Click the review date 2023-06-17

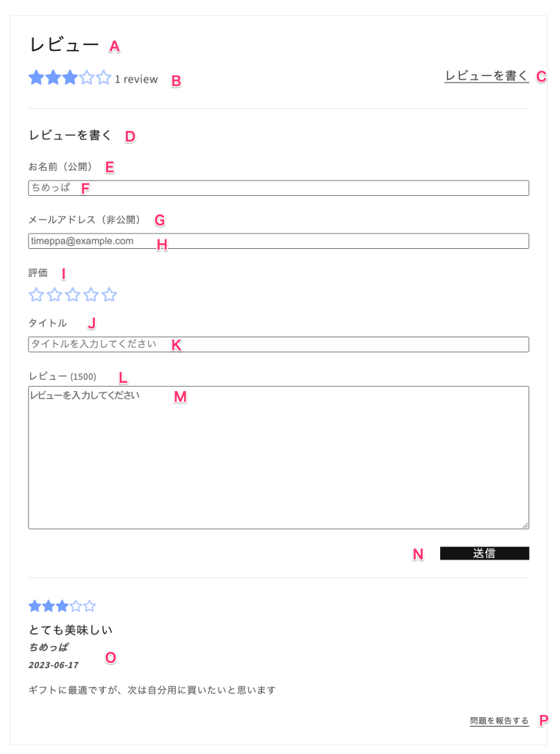point(53,665)
